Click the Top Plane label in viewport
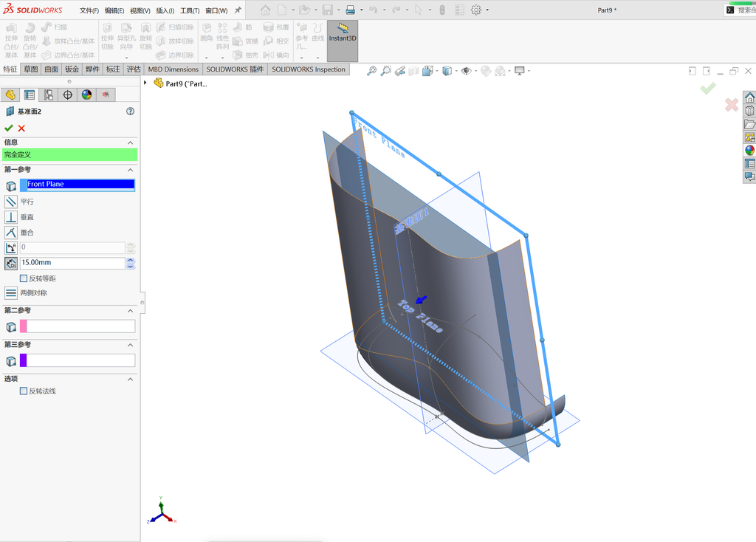 [x=420, y=316]
